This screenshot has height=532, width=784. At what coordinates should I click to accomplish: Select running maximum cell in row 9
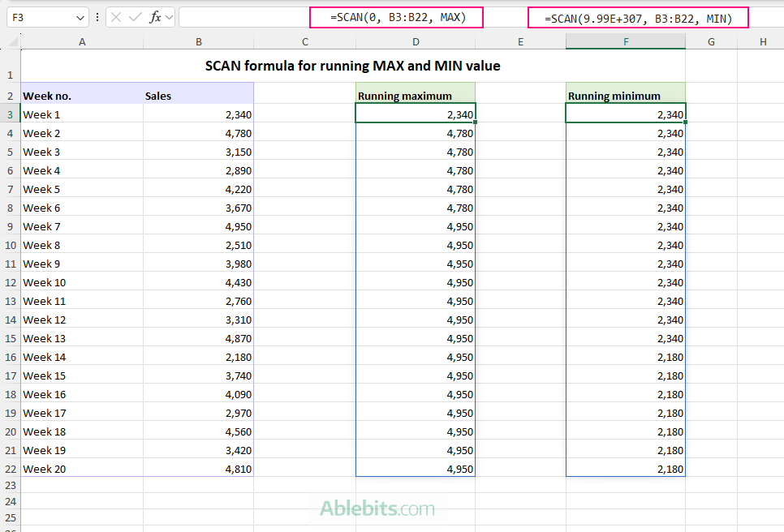point(416,226)
